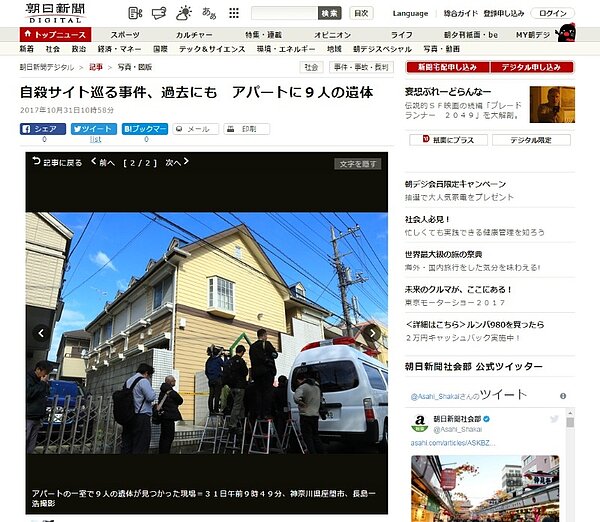Image resolution: width=600 pixels, height=522 pixels.
Task: Open ライフ section
Action: pyautogui.click(x=401, y=35)
